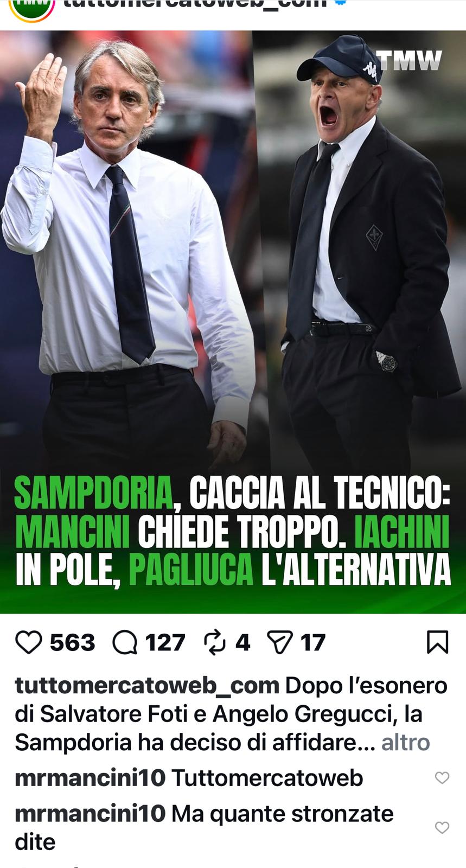The height and width of the screenshot is (868, 466).
Task: Tap the 4 reposts count
Action: click(242, 643)
